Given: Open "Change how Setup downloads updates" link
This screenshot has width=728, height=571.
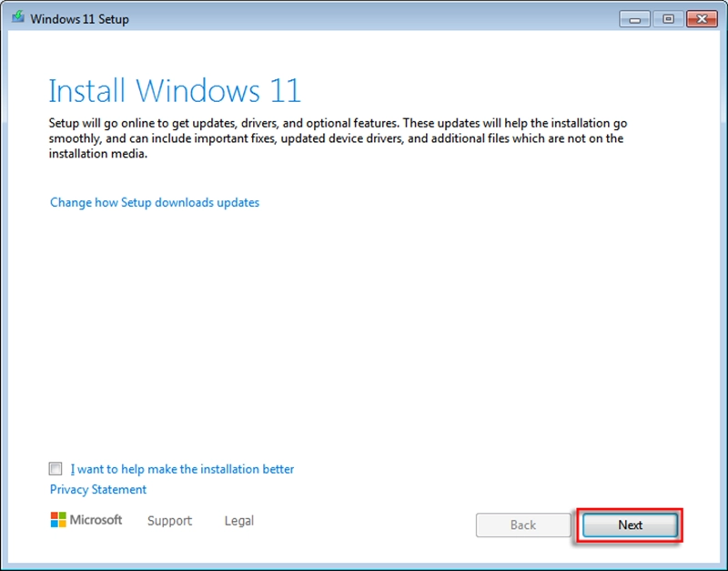Looking at the screenshot, I should 155,202.
